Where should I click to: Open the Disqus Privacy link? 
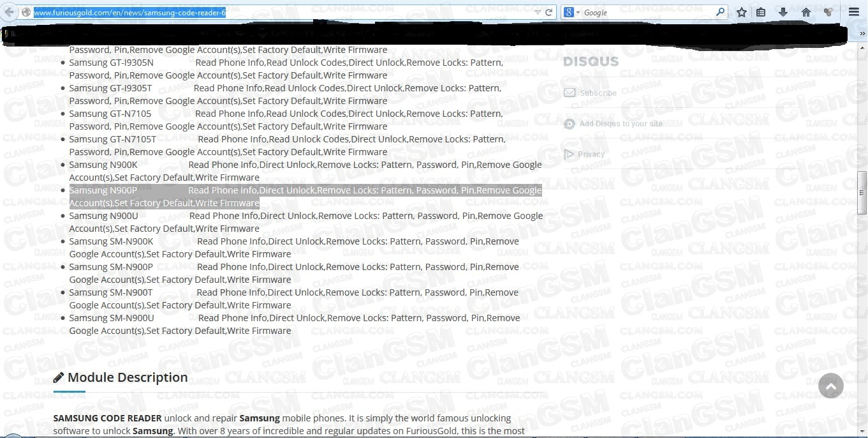[x=591, y=154]
